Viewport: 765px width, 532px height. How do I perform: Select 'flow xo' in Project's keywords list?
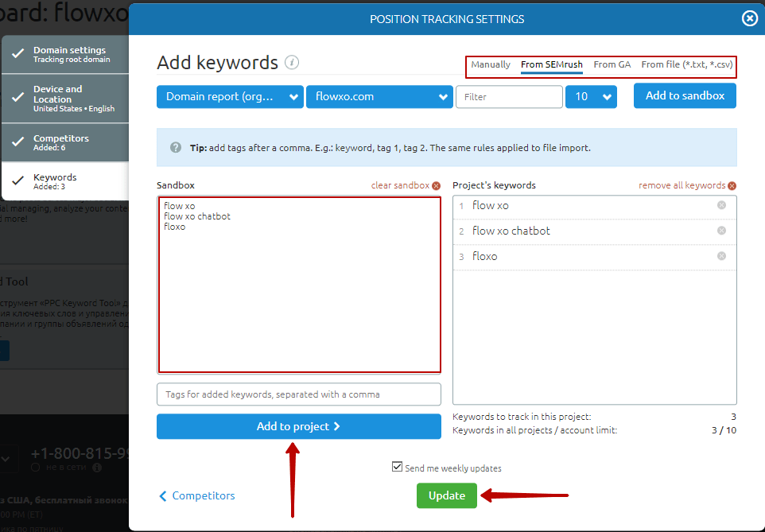point(594,205)
